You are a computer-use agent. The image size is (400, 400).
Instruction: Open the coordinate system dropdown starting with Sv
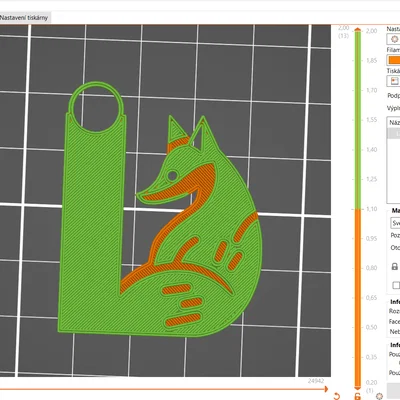pos(395,223)
